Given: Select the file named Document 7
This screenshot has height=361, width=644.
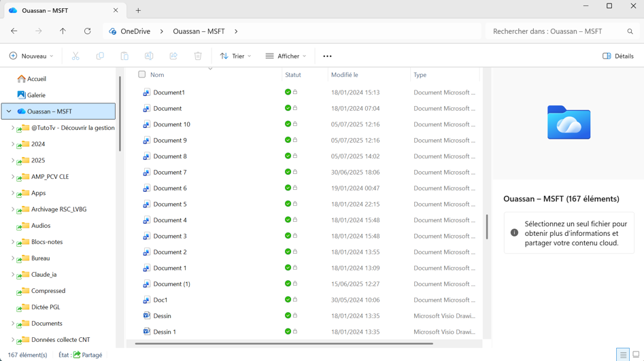Looking at the screenshot, I should (170, 172).
